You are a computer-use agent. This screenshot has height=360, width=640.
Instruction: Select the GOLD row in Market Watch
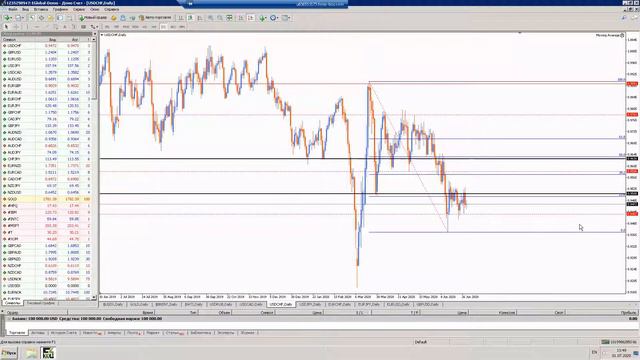tap(47, 199)
